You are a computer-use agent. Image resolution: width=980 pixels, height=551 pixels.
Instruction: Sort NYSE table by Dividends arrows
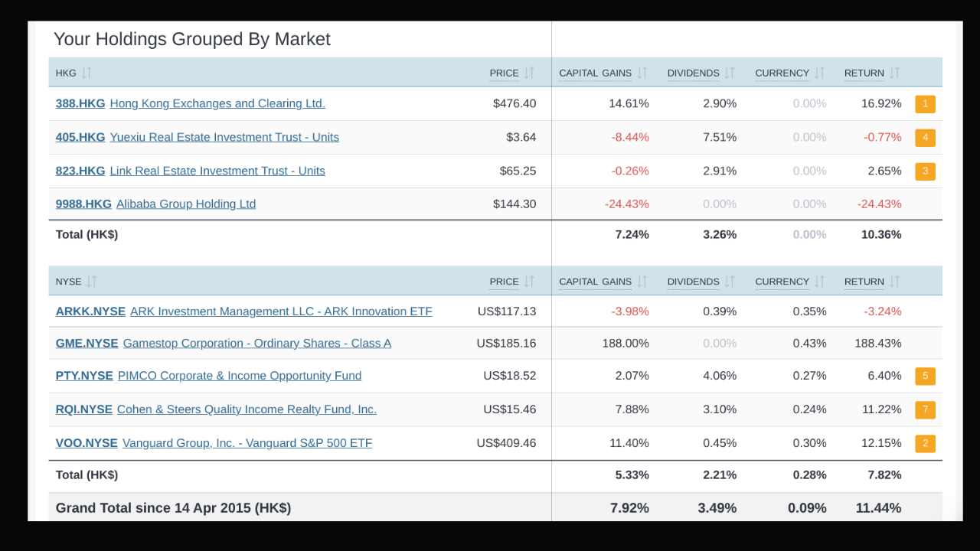click(730, 282)
